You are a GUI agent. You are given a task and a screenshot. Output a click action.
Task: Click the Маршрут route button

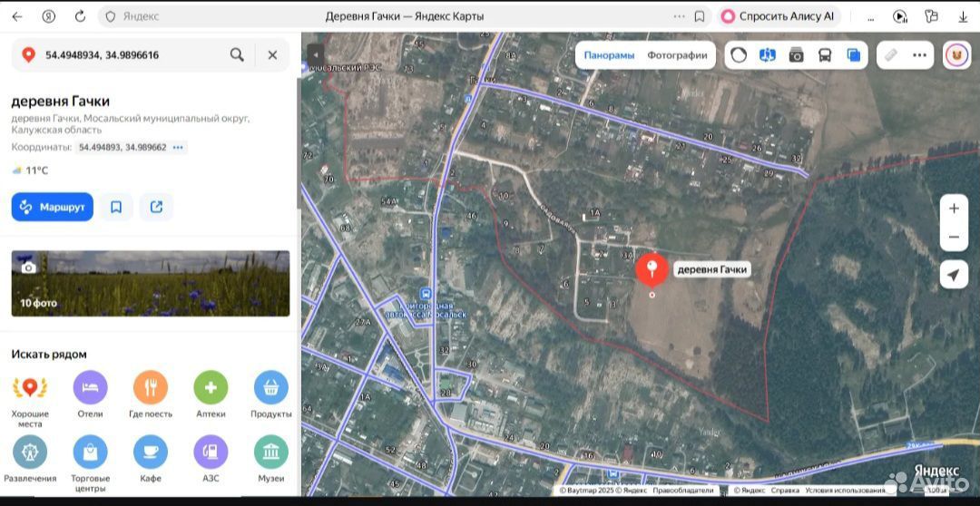53,207
